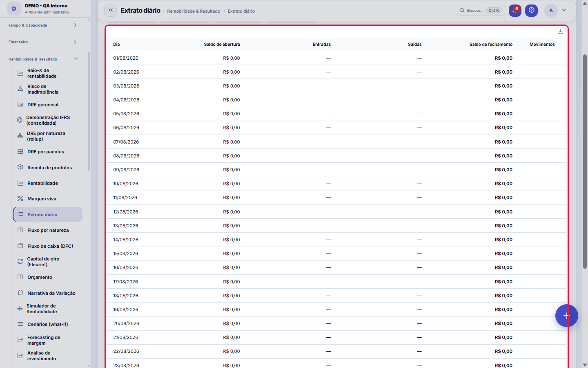Click the DRE por natureza hierarchy icon
Image resolution: width=588 pixels, height=368 pixels.
[x=20, y=136]
